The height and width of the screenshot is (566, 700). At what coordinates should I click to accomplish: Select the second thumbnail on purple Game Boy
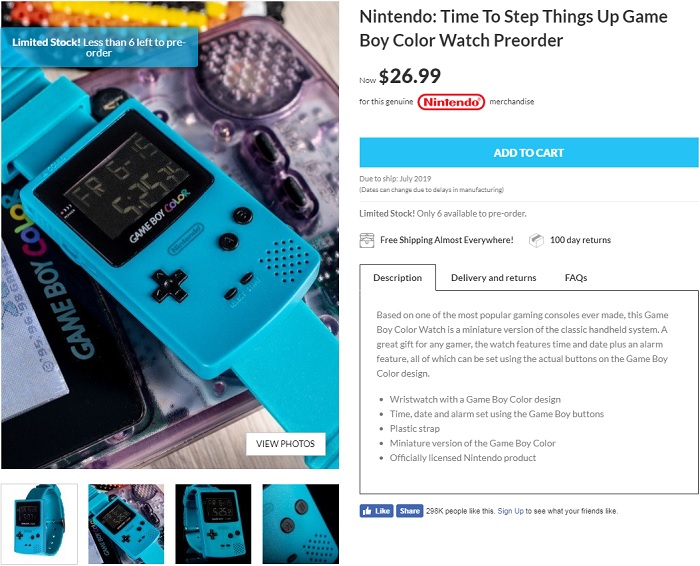point(126,524)
